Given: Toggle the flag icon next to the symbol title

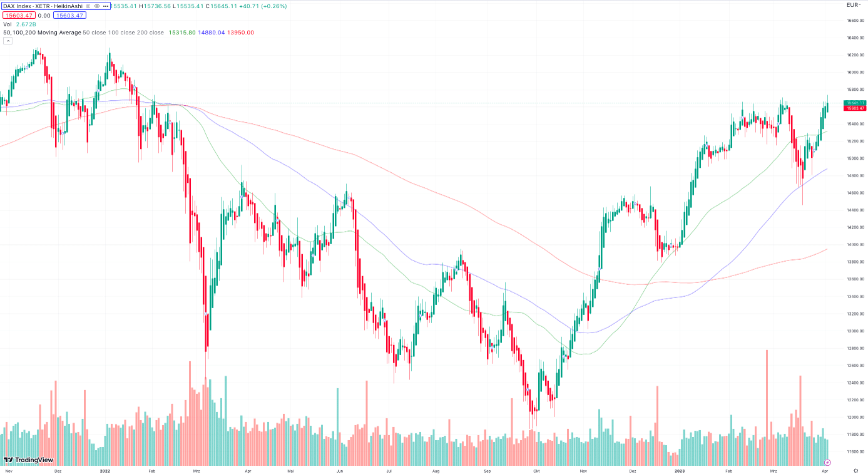Looking at the screenshot, I should [88, 6].
